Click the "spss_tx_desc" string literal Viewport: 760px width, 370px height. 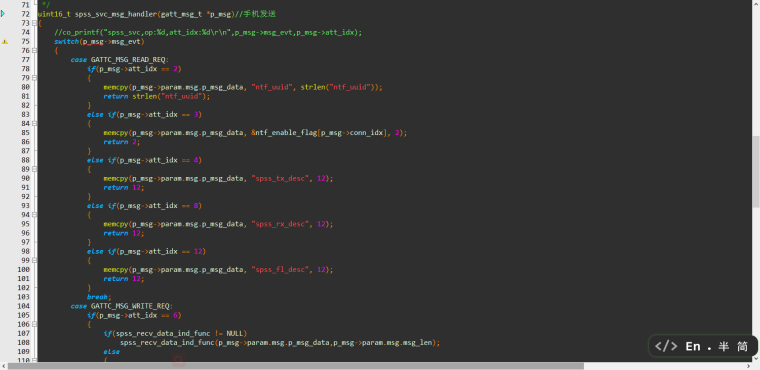tap(280, 178)
